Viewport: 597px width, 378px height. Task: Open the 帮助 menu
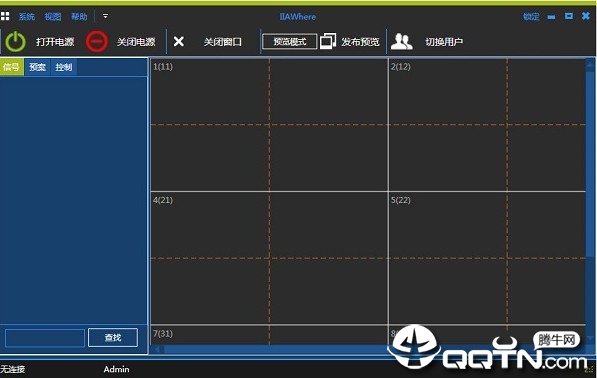pyautogui.click(x=79, y=17)
